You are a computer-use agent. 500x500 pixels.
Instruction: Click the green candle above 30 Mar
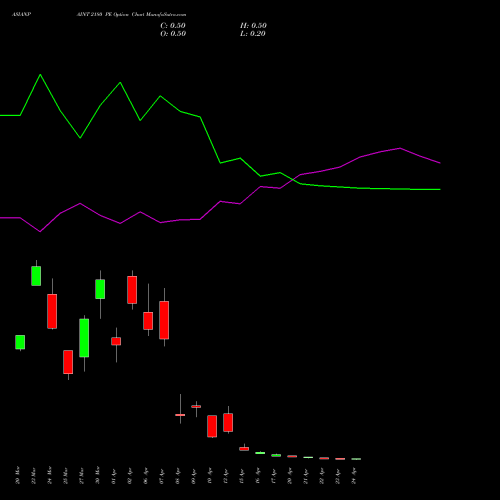pos(100,289)
